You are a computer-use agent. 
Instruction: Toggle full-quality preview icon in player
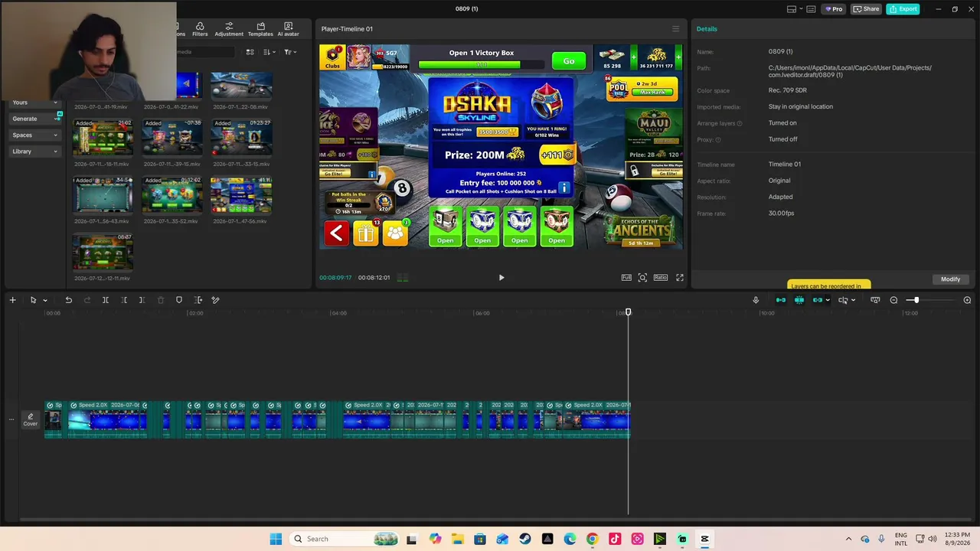click(x=626, y=278)
